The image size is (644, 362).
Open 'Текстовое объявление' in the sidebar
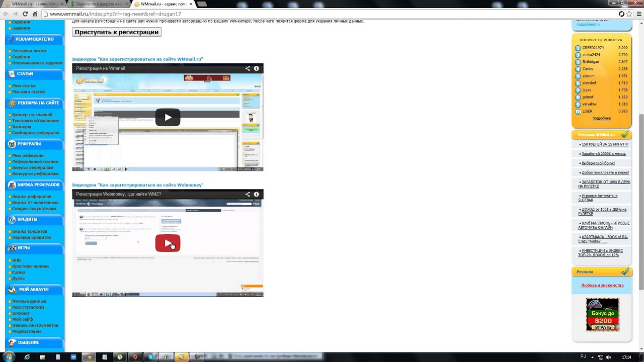(x=35, y=121)
